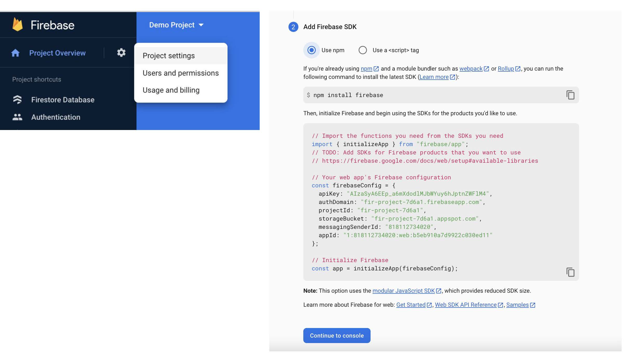The height and width of the screenshot is (362, 644).
Task: Click the storageBucket value string
Action: (425, 218)
